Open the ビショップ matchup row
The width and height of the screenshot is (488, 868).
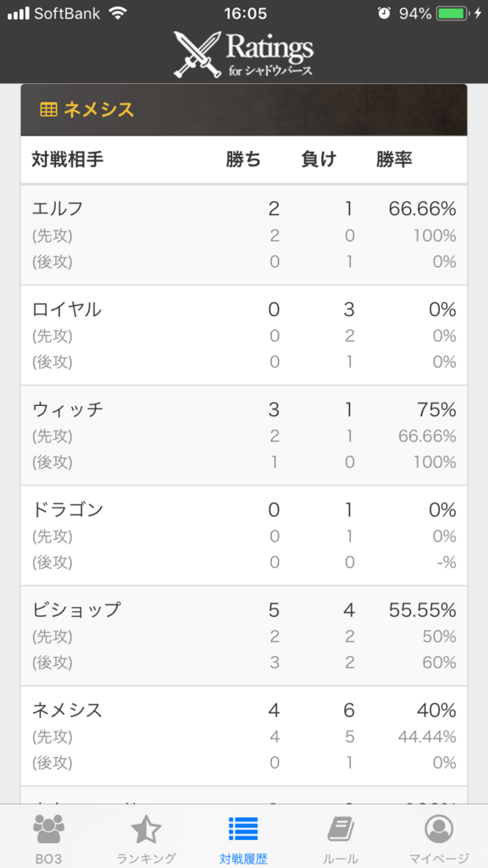(x=244, y=636)
